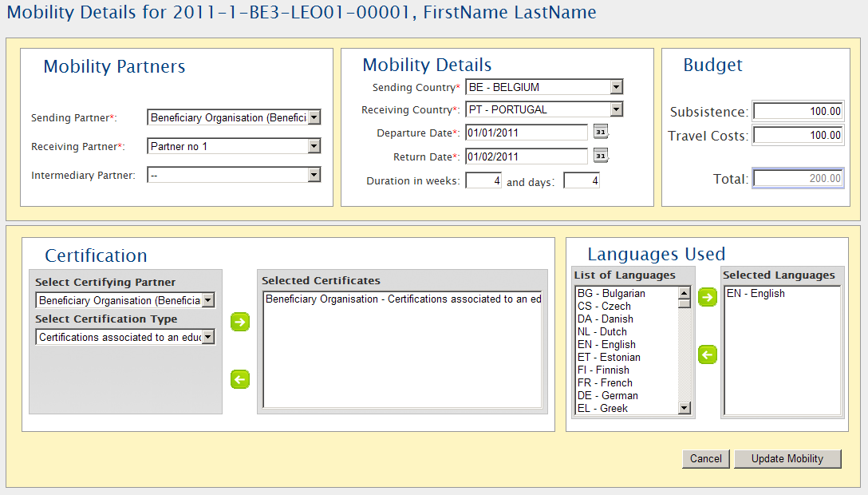This screenshot has width=868, height=495.
Task: Click language list scrollbar down arrow
Action: [x=685, y=408]
